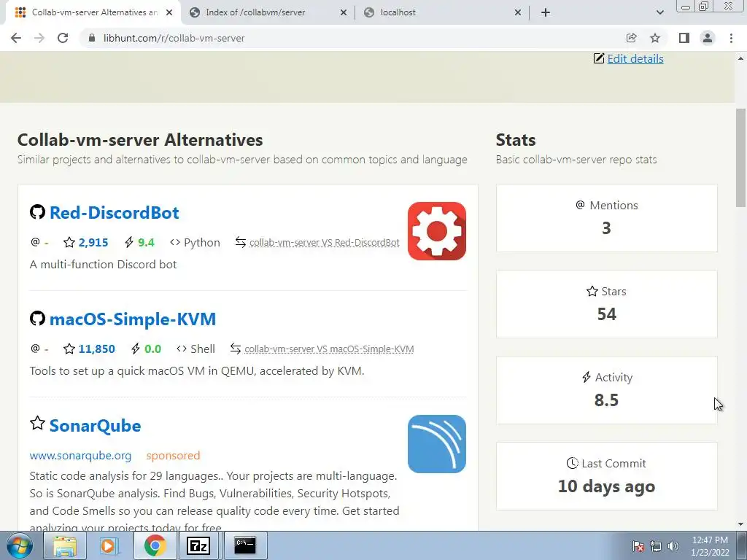The height and width of the screenshot is (560, 747).
Task: Click Red-DiscordBot activity score 9.4
Action: pos(146,242)
